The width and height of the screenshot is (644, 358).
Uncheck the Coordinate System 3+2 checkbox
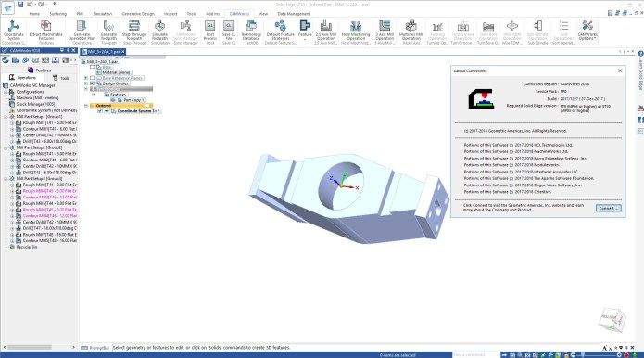(x=100, y=111)
